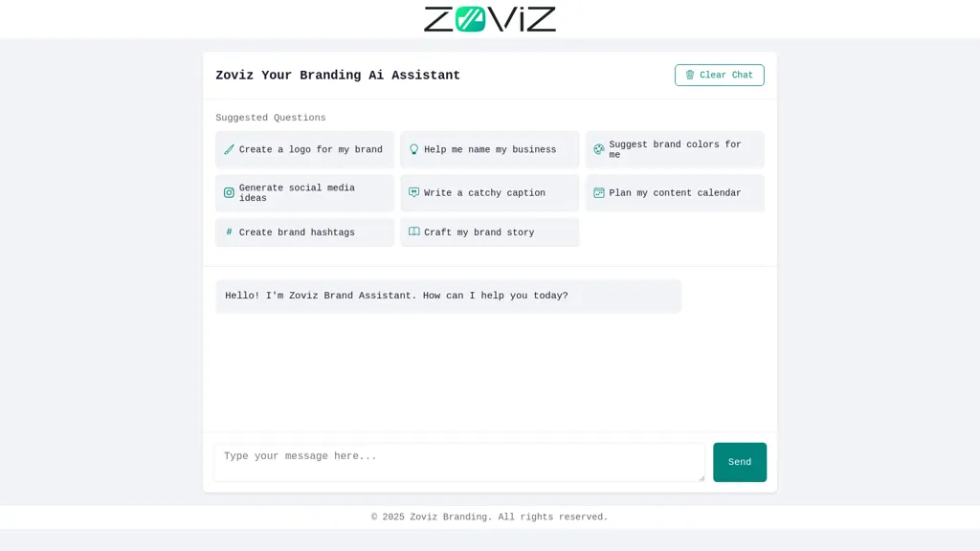Select 'Write a catchy caption'
The image size is (980, 551).
point(489,192)
